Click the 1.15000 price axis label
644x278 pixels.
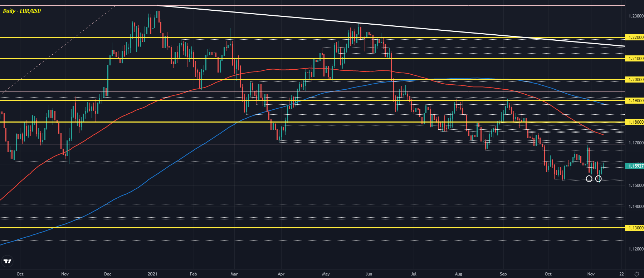[636, 185]
